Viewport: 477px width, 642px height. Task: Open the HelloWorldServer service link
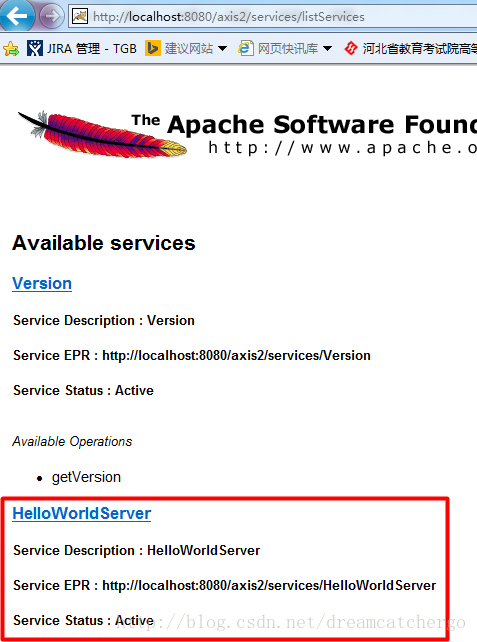82,513
